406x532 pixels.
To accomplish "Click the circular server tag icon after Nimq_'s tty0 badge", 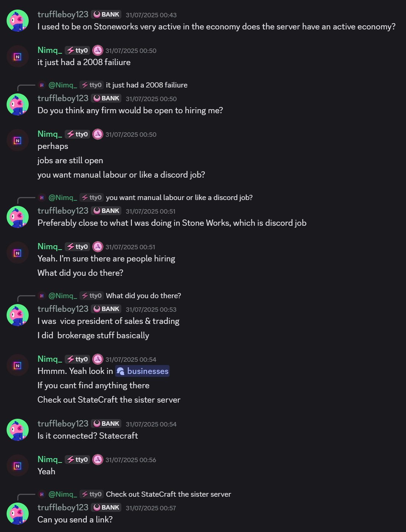I will pyautogui.click(x=97, y=50).
